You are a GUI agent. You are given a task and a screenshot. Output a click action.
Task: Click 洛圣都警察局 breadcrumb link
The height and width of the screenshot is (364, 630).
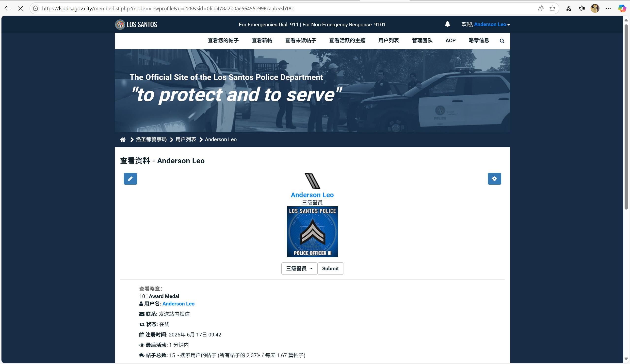[x=151, y=139]
